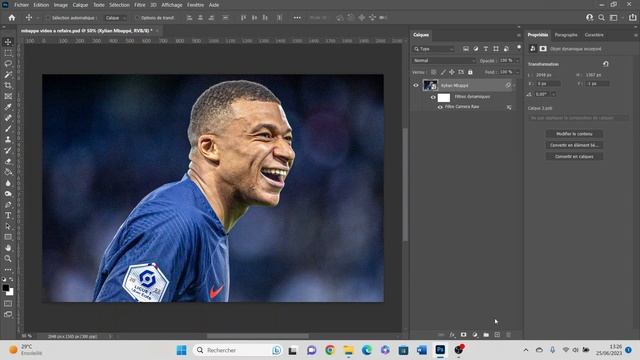Add a layer style with the fx icon

(x=452, y=334)
